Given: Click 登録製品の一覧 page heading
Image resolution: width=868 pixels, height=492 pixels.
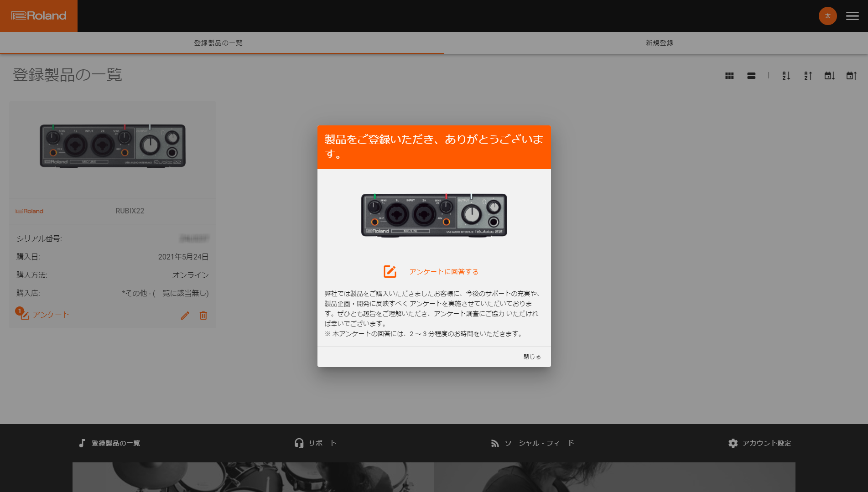Looking at the screenshot, I should click(68, 75).
